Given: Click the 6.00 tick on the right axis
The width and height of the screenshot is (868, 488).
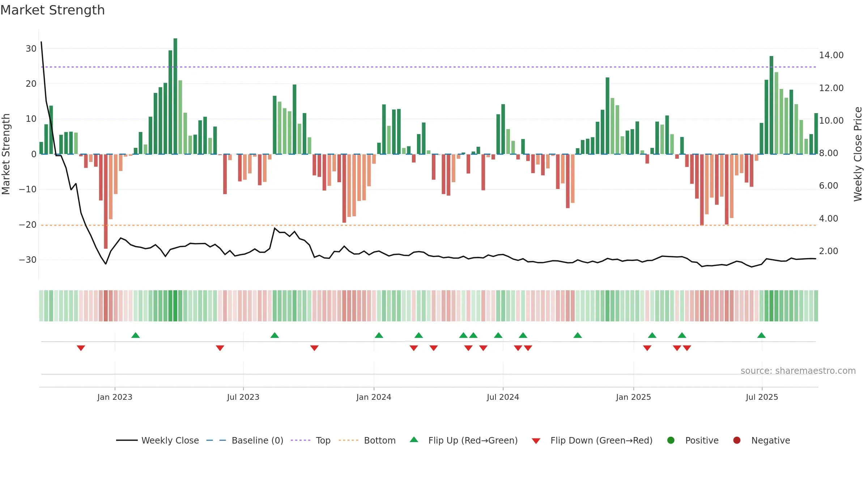Looking at the screenshot, I should (x=828, y=186).
